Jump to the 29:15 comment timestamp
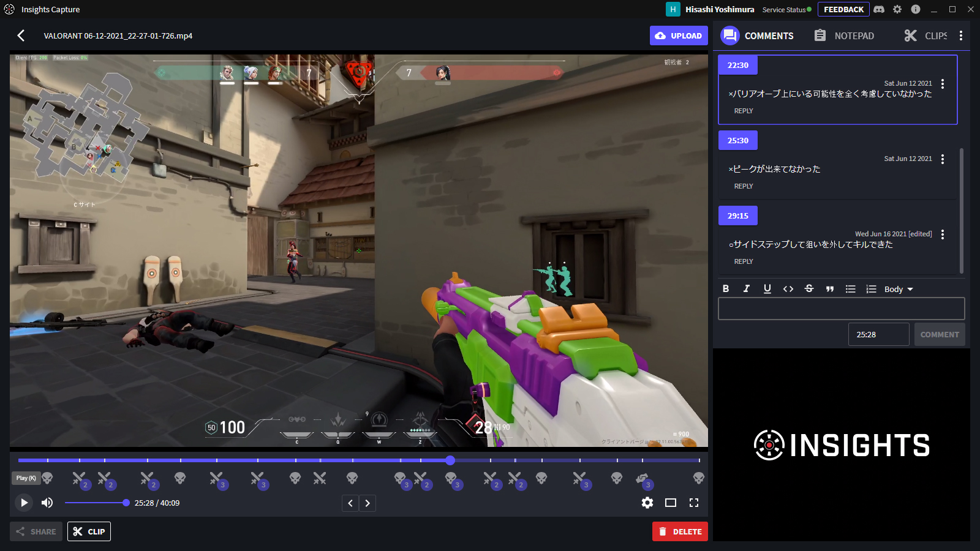The height and width of the screenshot is (551, 980). pos(738,216)
